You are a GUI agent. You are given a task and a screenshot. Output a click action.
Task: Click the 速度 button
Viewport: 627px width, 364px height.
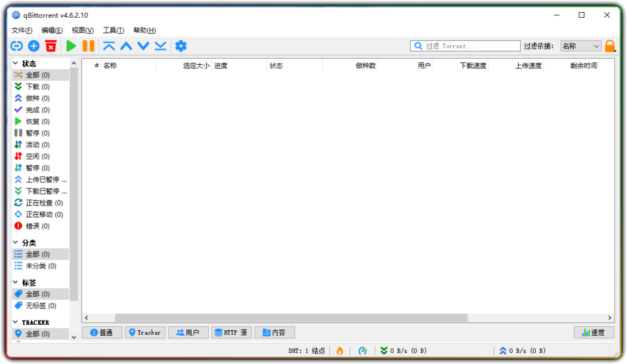[594, 332]
